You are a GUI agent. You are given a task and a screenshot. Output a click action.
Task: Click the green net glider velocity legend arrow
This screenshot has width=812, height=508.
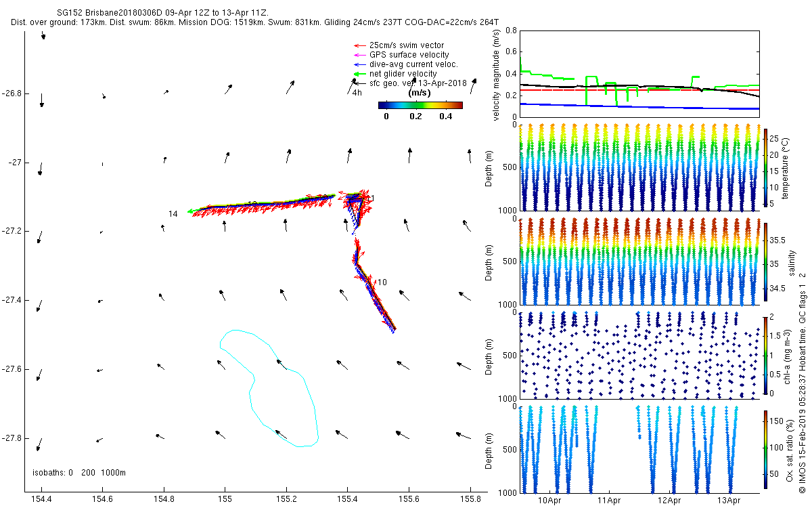point(359,74)
